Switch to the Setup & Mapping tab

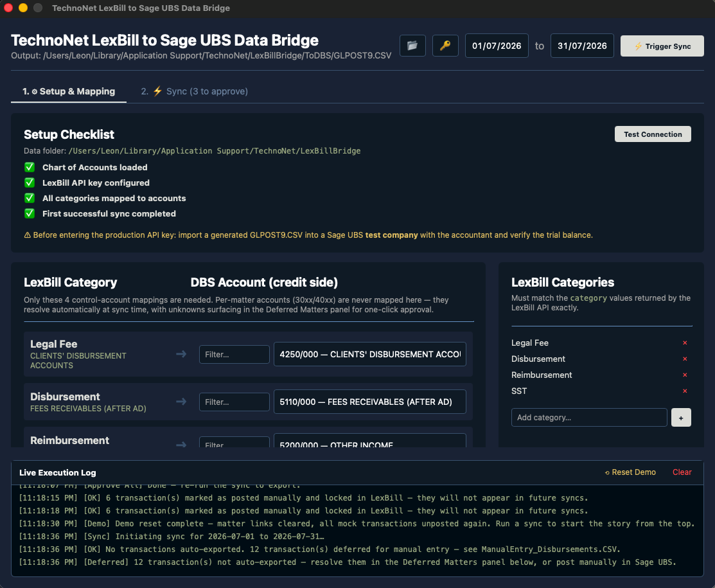[69, 91]
